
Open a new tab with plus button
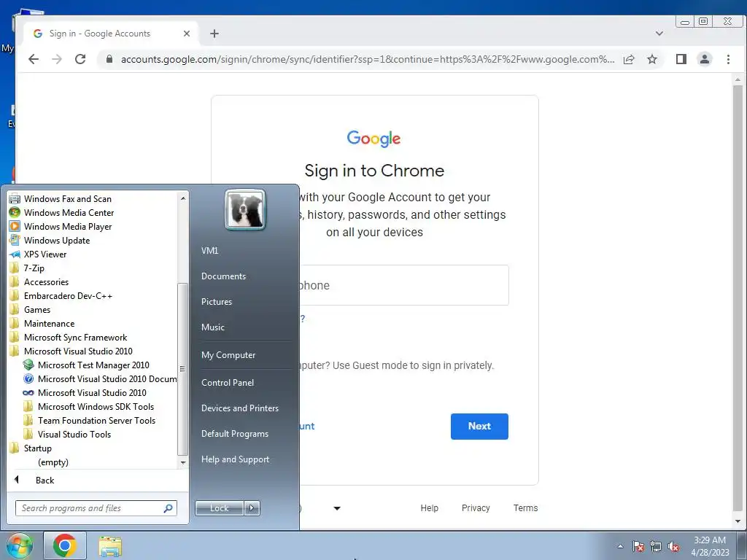coord(214,34)
